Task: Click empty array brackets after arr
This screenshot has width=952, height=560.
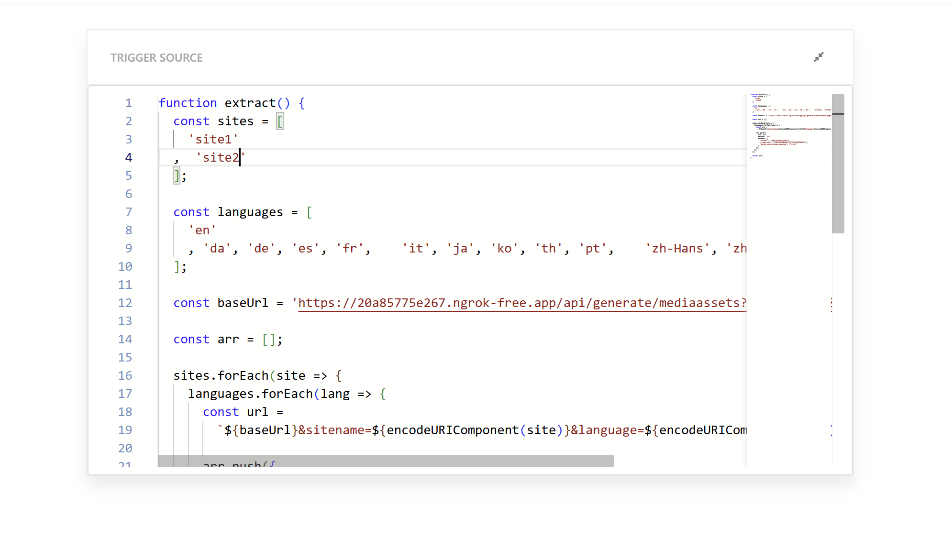Action: coord(269,339)
